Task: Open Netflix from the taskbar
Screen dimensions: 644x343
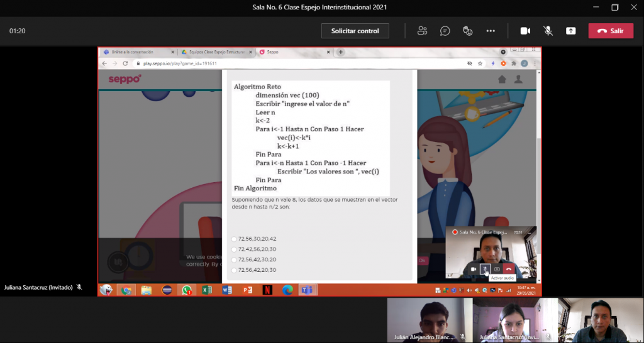Action: pos(267,290)
